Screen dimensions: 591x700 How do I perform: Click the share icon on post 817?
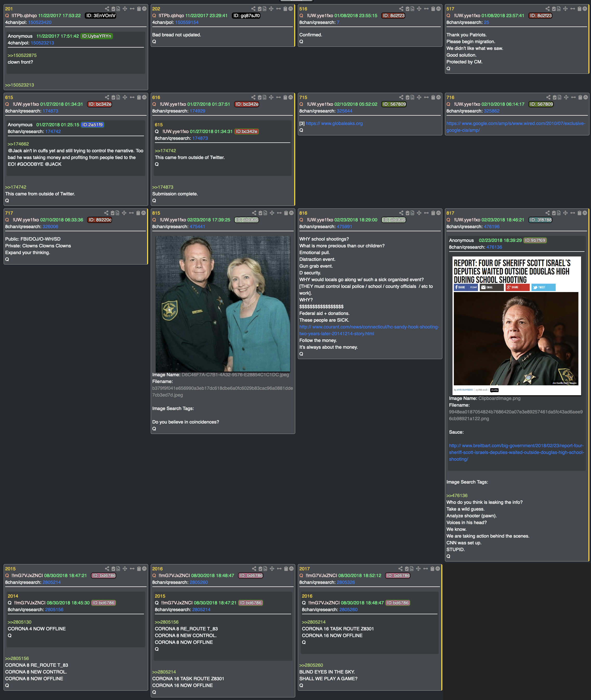547,213
